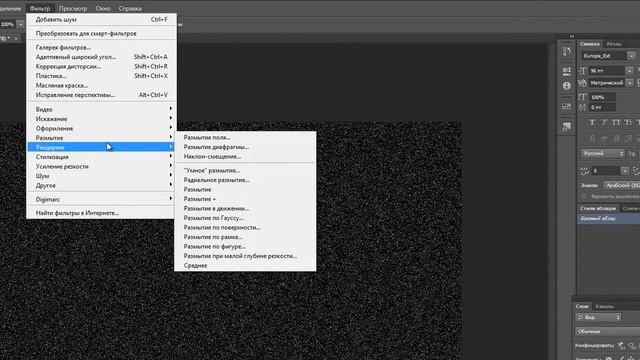Switch to the Абзац tab
This screenshot has height=360, width=640.
click(x=613, y=44)
